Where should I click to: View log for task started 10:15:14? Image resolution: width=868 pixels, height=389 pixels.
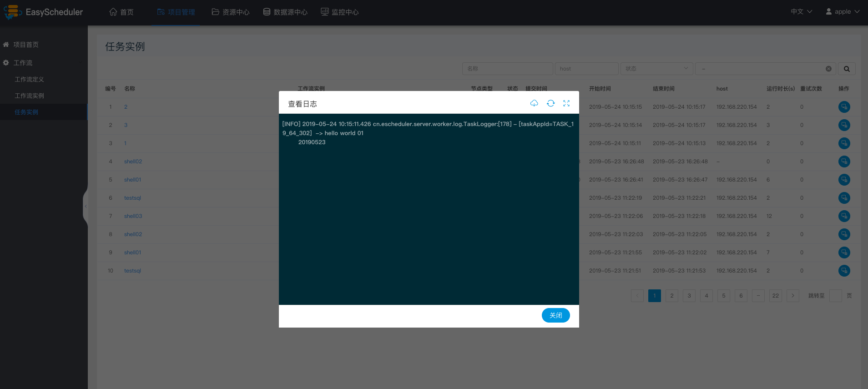(844, 125)
